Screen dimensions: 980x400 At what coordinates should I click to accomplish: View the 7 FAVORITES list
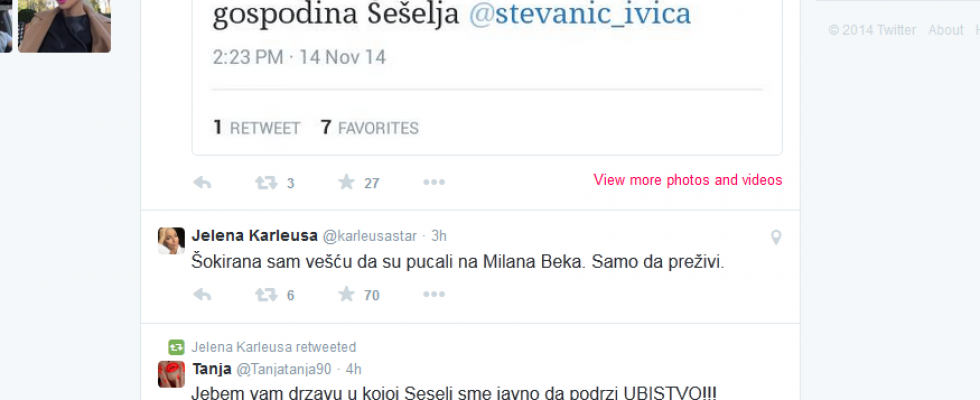click(x=369, y=128)
